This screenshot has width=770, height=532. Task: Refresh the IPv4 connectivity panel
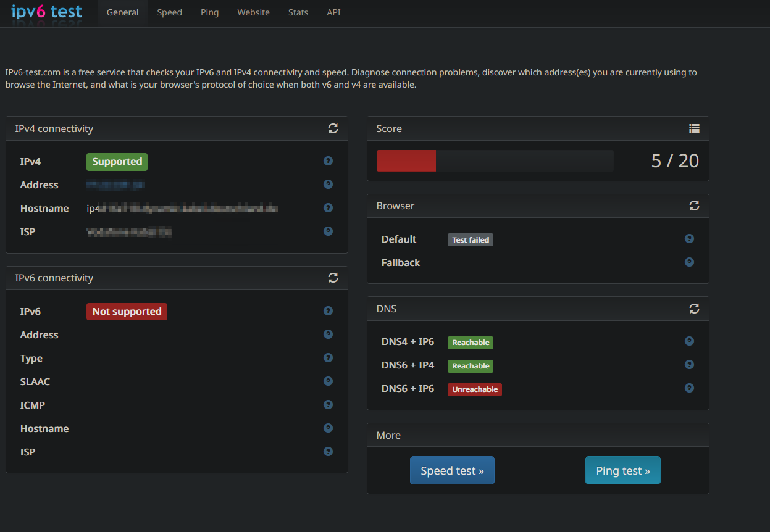coord(333,128)
